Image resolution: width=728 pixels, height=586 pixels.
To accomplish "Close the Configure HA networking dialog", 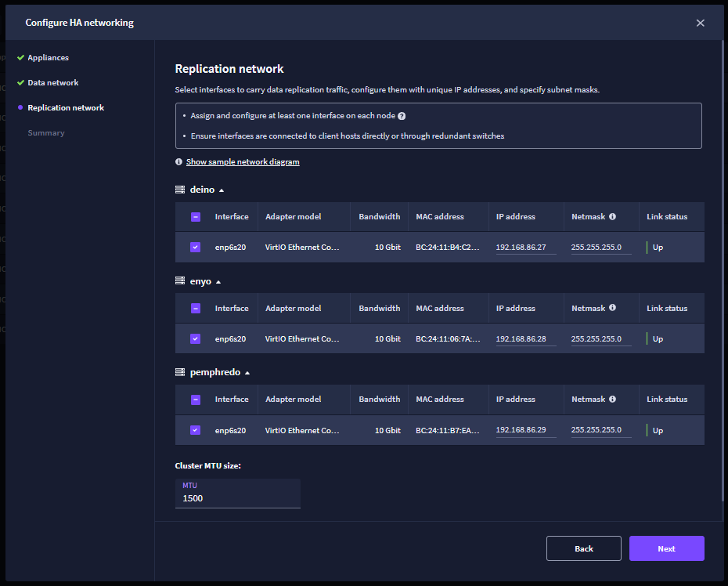I will pyautogui.click(x=700, y=23).
